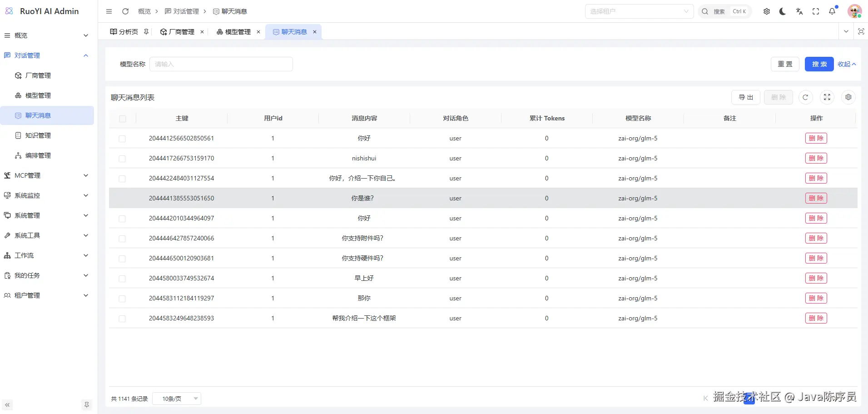Collapse the sidebar with the hamburger icon
This screenshot has width=868, height=414.
[109, 11]
